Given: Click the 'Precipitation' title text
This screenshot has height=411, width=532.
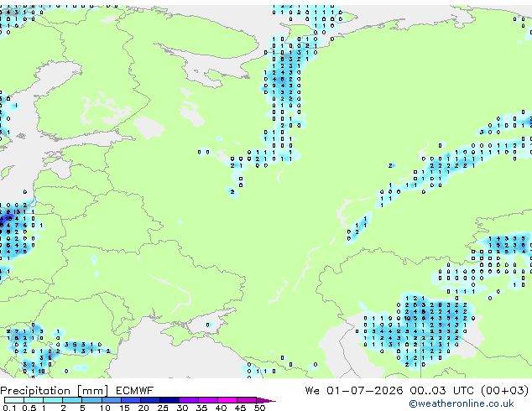Looking at the screenshot, I should [35, 391].
